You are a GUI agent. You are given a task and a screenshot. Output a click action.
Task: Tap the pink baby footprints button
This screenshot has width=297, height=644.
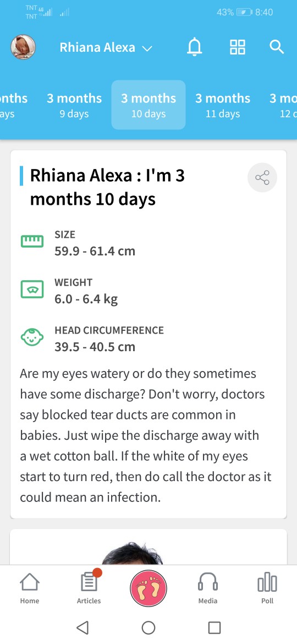point(148,588)
